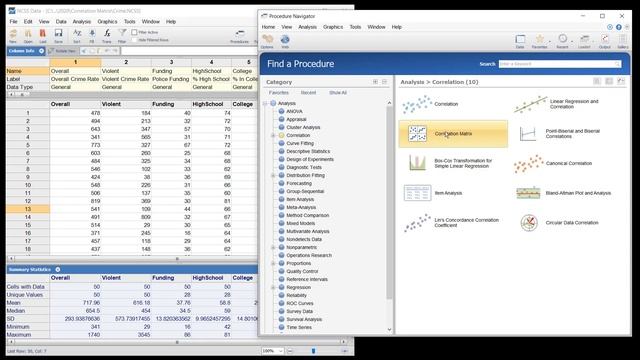Expand the Proportions tree node
The image size is (640, 360).
[x=273, y=263]
